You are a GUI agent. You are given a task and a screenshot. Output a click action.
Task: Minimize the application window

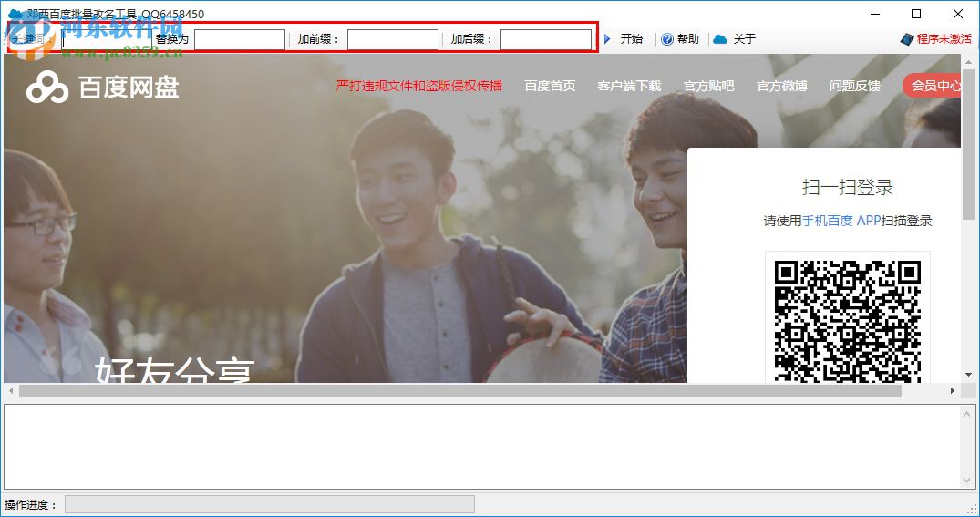[x=876, y=14]
